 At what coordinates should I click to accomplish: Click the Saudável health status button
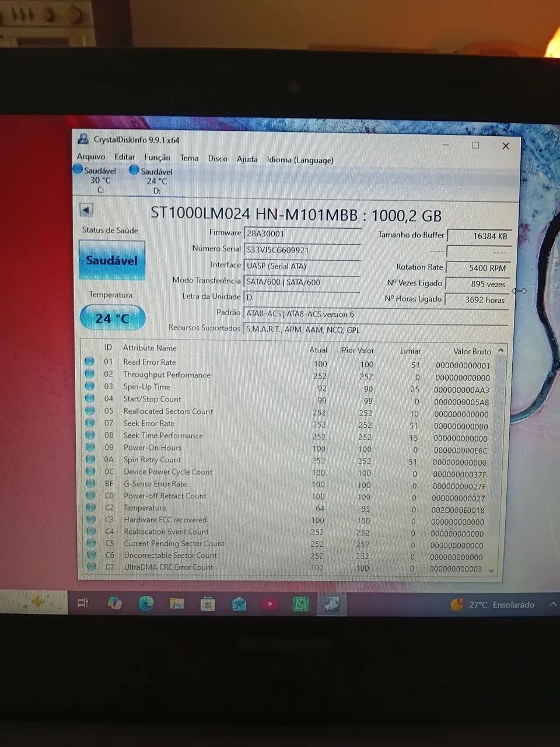coord(112,260)
